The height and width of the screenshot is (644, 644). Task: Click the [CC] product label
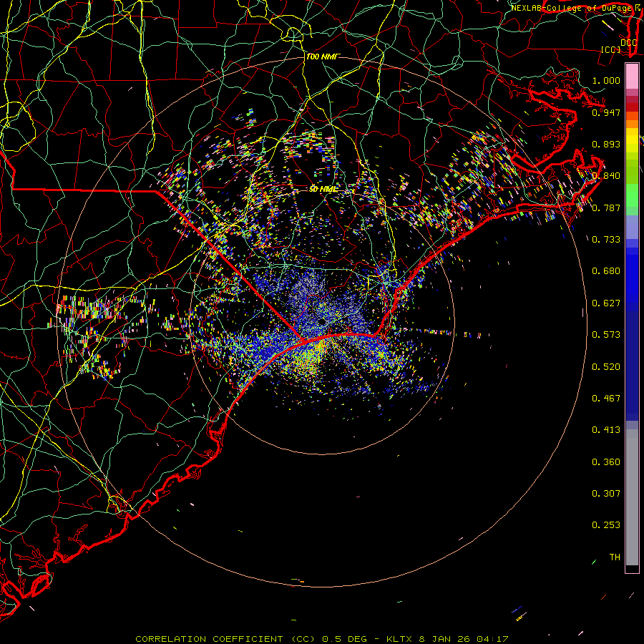(611, 49)
